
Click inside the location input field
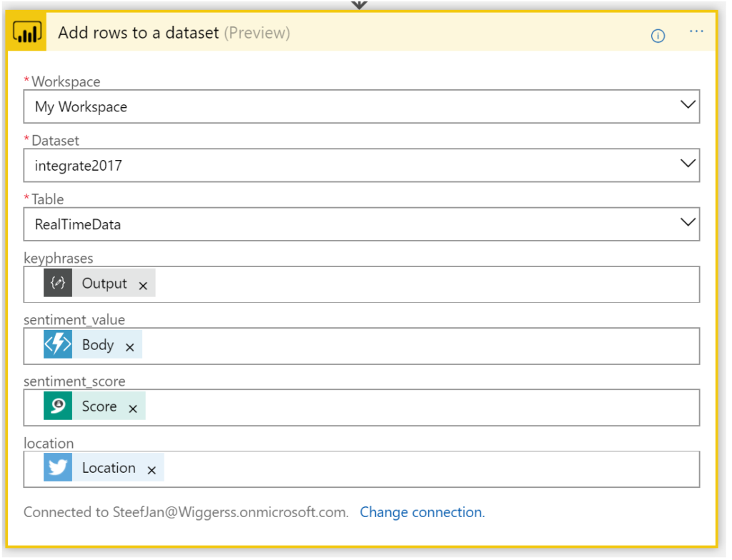[361, 469]
